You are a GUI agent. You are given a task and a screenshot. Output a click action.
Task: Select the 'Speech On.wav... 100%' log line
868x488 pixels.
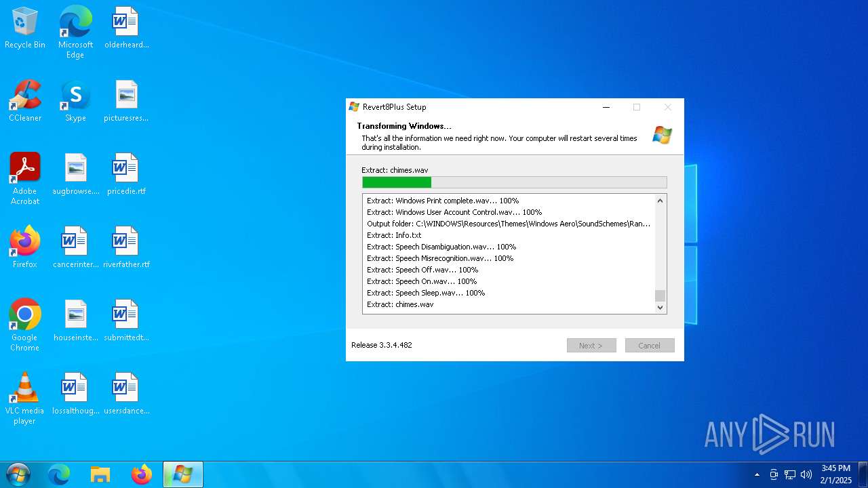pyautogui.click(x=422, y=281)
